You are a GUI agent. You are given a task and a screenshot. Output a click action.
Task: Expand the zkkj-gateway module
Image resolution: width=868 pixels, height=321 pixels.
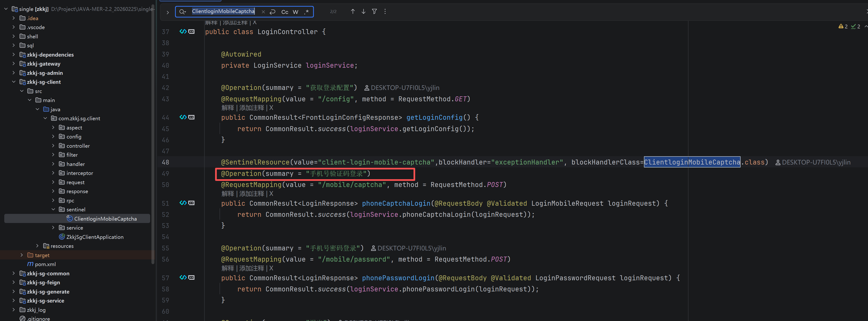(13, 64)
